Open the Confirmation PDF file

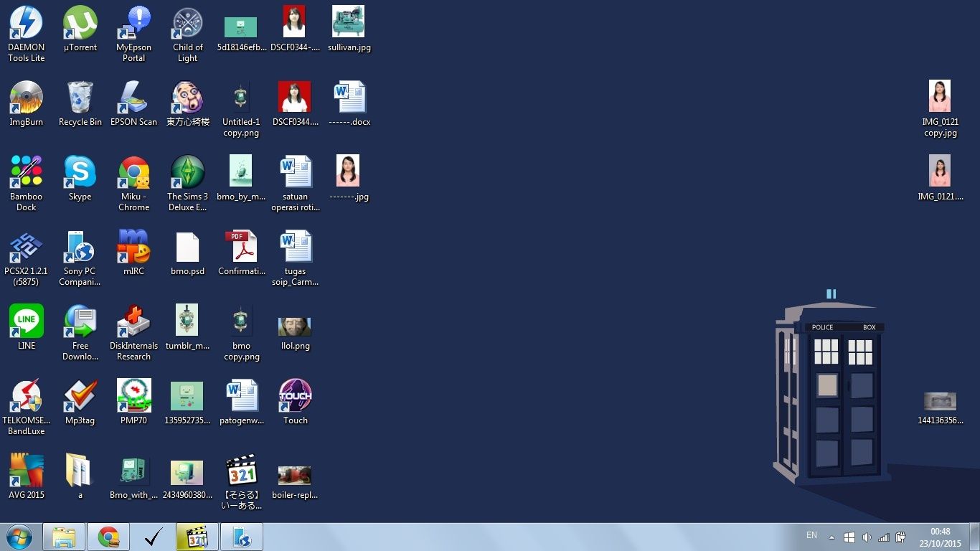click(x=242, y=253)
